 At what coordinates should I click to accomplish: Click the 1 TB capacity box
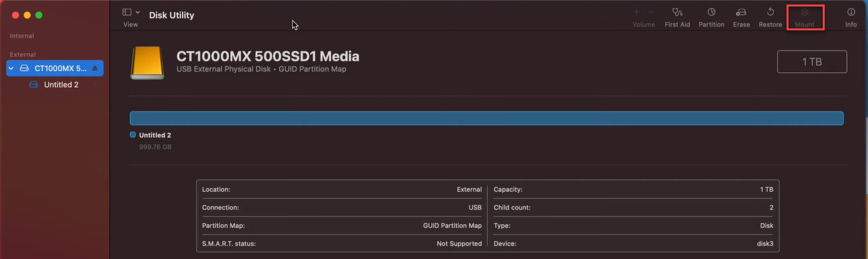click(812, 61)
